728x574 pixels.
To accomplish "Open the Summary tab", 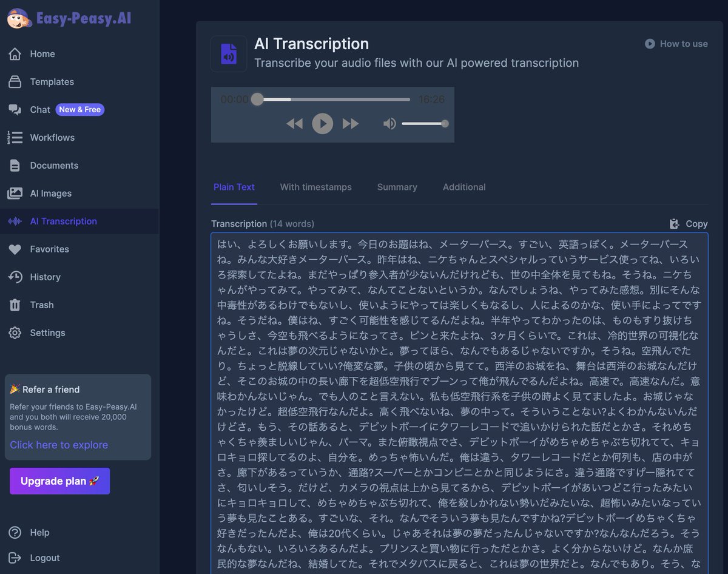I will point(397,187).
